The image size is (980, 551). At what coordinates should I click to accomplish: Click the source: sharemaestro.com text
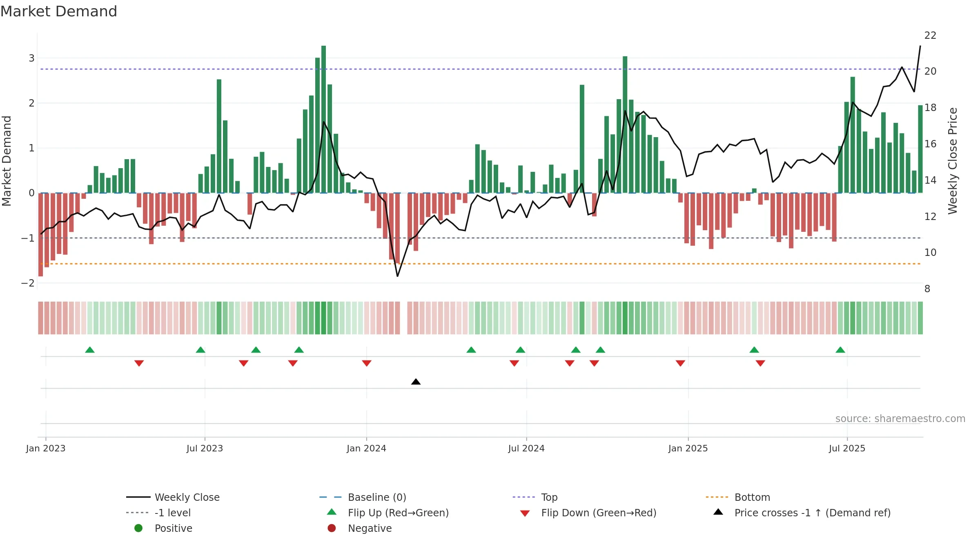click(x=900, y=418)
